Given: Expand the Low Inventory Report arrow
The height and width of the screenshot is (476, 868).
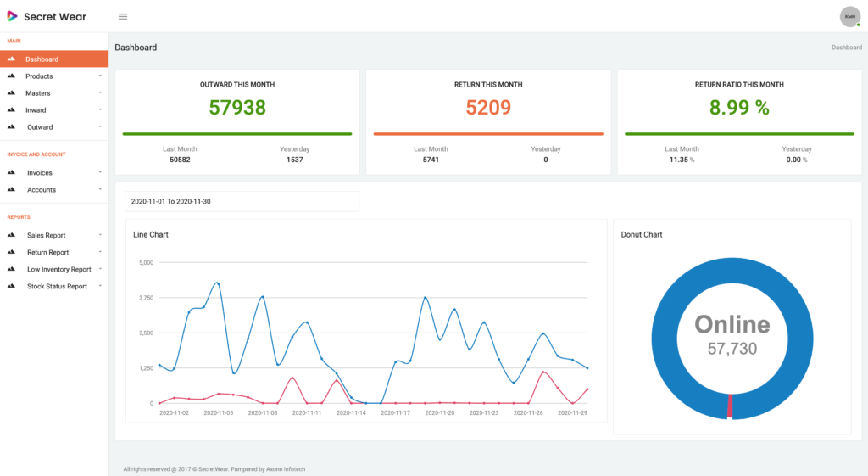Looking at the screenshot, I should (x=100, y=269).
